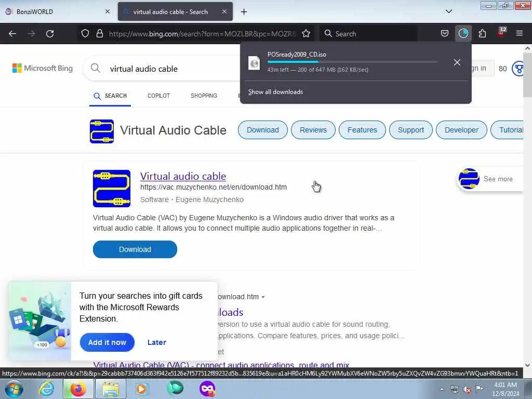Click the Support chip
Screen dimensions: 532x399
(411, 130)
